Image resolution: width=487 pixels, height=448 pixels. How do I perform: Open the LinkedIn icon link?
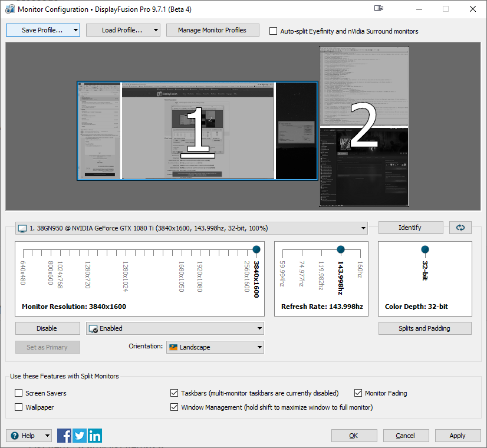95,436
